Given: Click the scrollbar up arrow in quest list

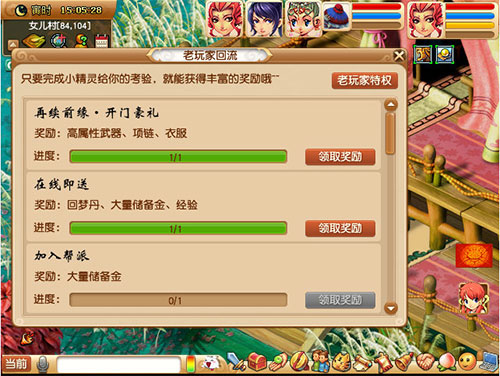Looking at the screenshot, I should tap(390, 105).
